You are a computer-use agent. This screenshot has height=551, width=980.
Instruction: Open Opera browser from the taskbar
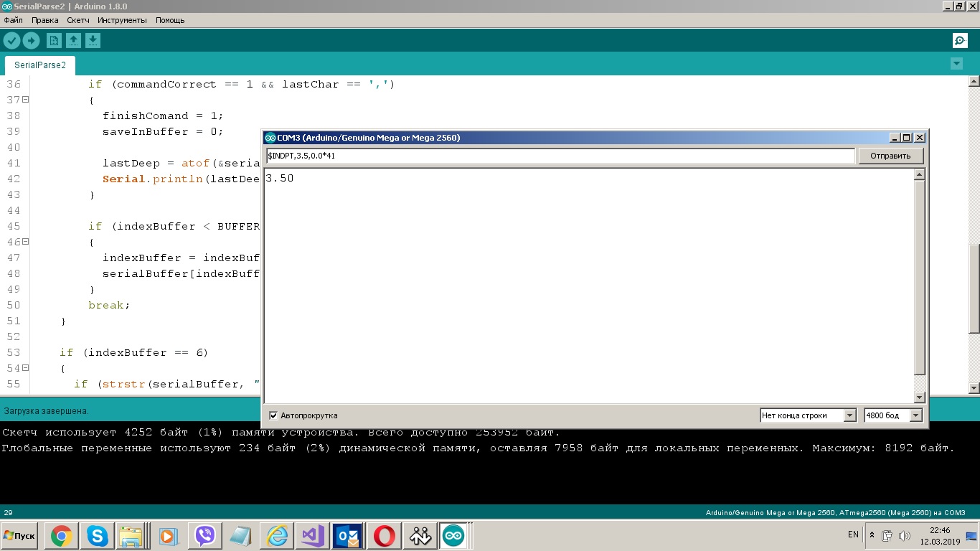click(x=385, y=536)
